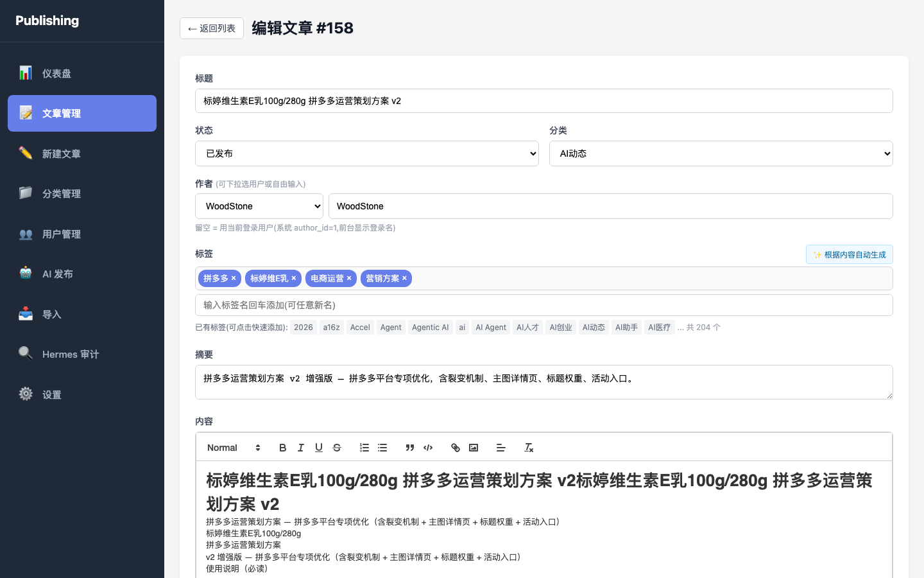The width and height of the screenshot is (924, 578).
Task: Add the existing tag AI人才
Action: 528,328
